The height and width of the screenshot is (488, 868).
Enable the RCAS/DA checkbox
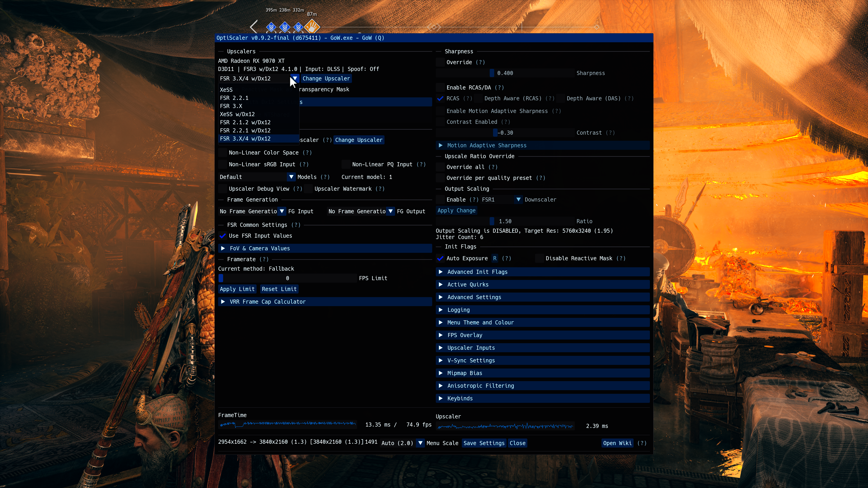[x=440, y=88]
